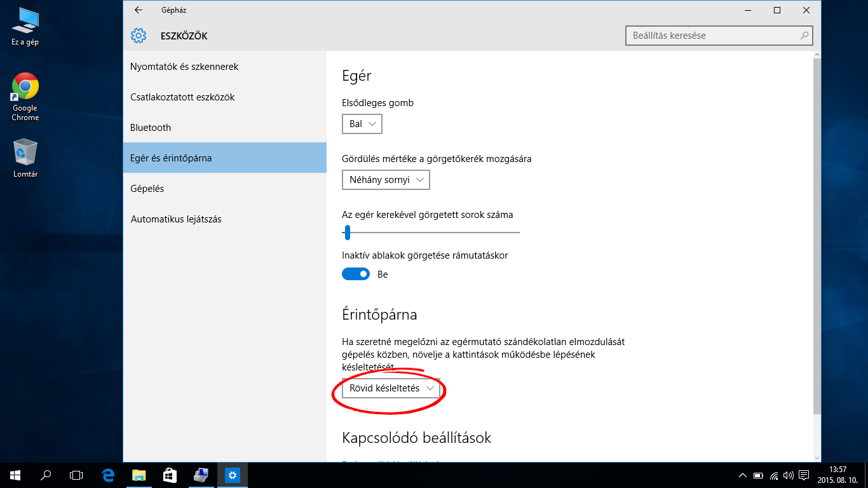Click the Beállítás keresése search field

click(712, 36)
